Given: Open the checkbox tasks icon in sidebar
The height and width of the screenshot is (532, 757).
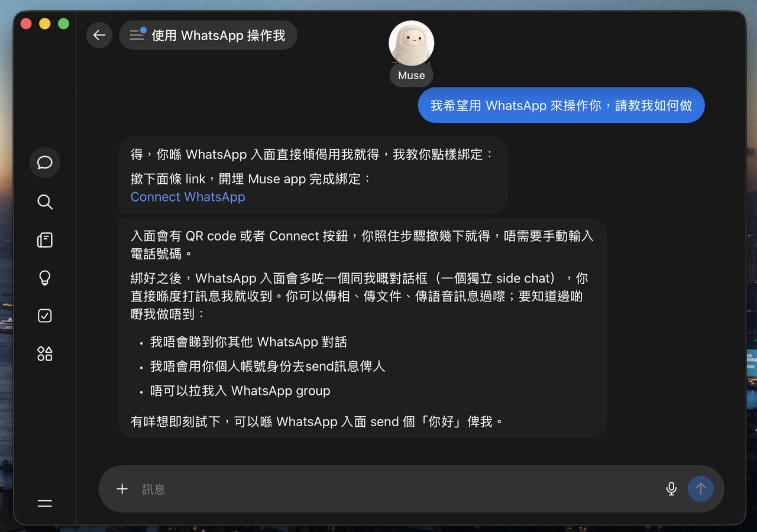Looking at the screenshot, I should click(45, 316).
